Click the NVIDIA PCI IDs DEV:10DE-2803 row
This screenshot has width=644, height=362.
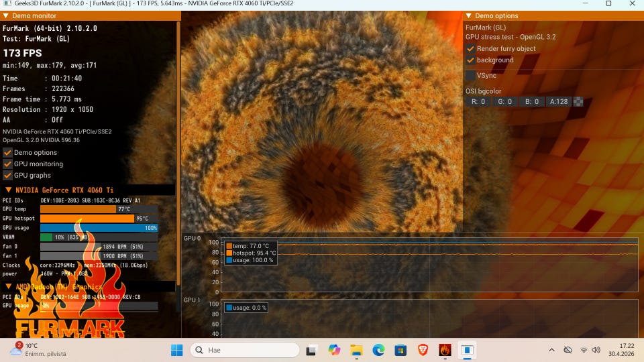click(72, 200)
